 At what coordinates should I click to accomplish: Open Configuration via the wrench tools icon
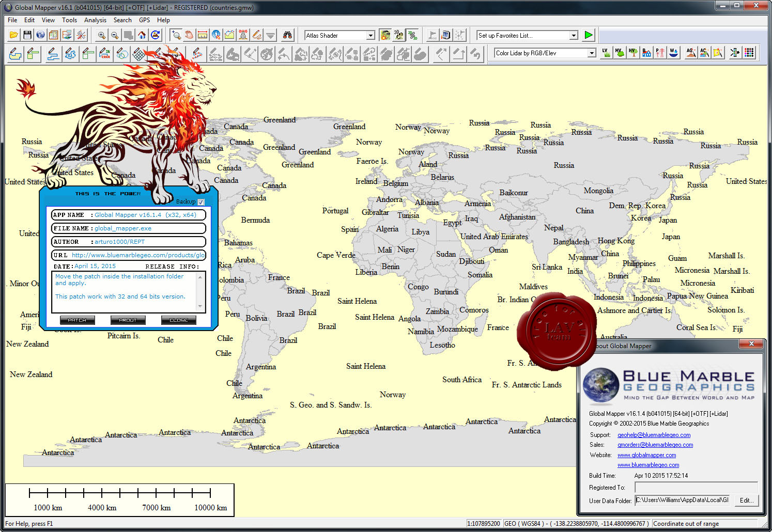81,35
